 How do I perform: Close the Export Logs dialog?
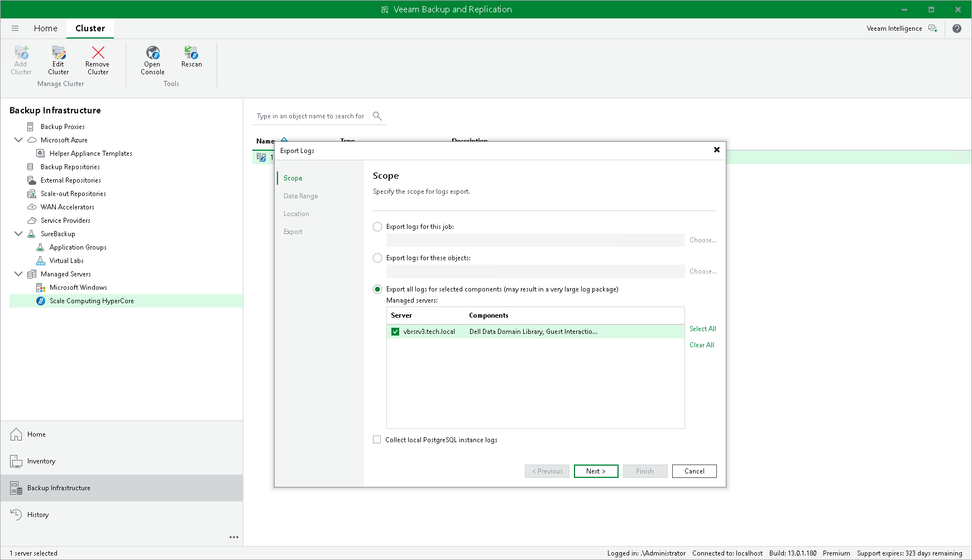point(717,150)
